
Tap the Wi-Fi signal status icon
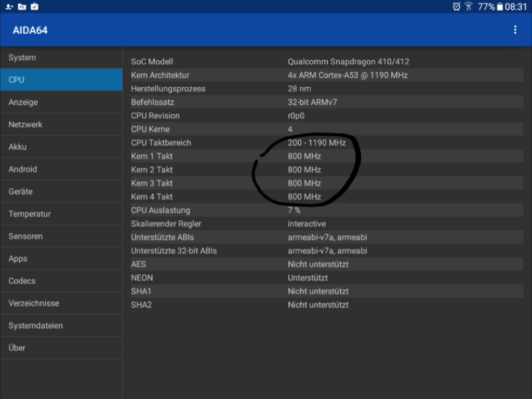[x=469, y=7]
